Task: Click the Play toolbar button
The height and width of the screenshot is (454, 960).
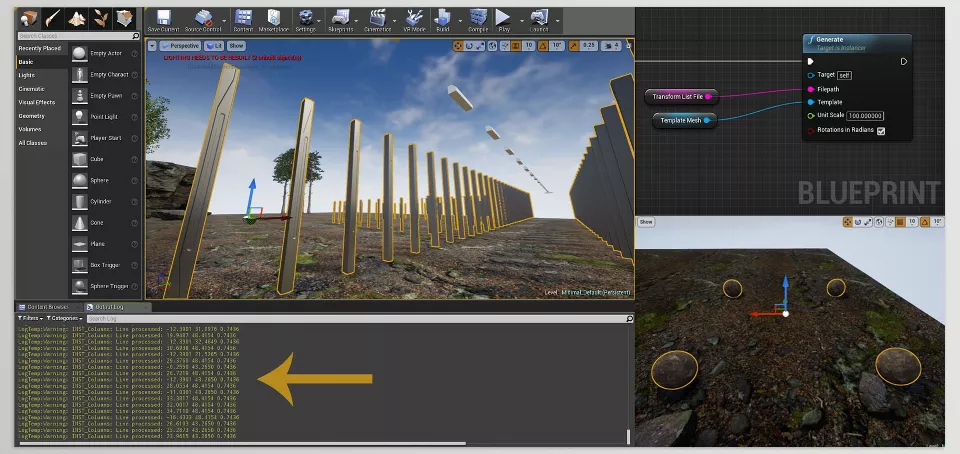Action: (x=503, y=18)
